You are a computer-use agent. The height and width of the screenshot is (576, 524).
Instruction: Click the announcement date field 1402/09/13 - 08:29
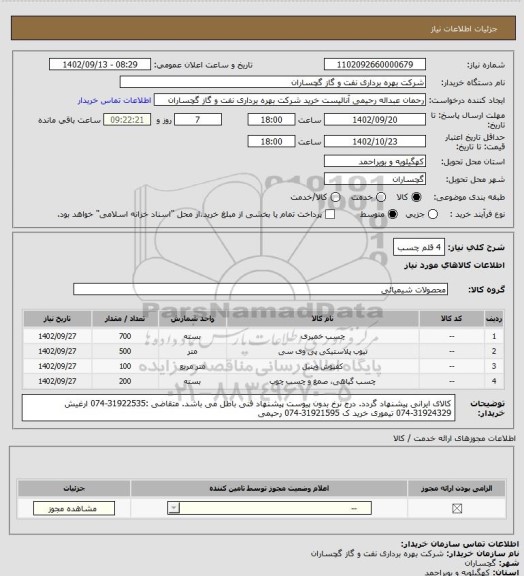(100, 64)
